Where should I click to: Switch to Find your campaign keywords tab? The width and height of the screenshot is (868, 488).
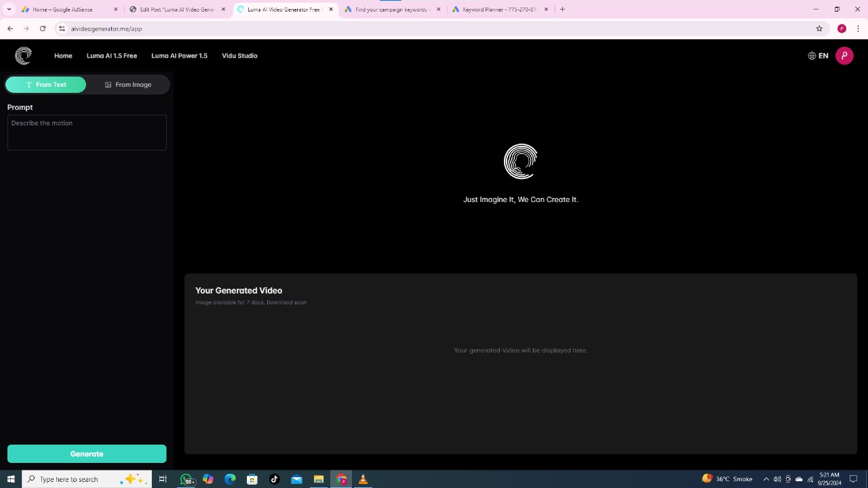click(392, 9)
